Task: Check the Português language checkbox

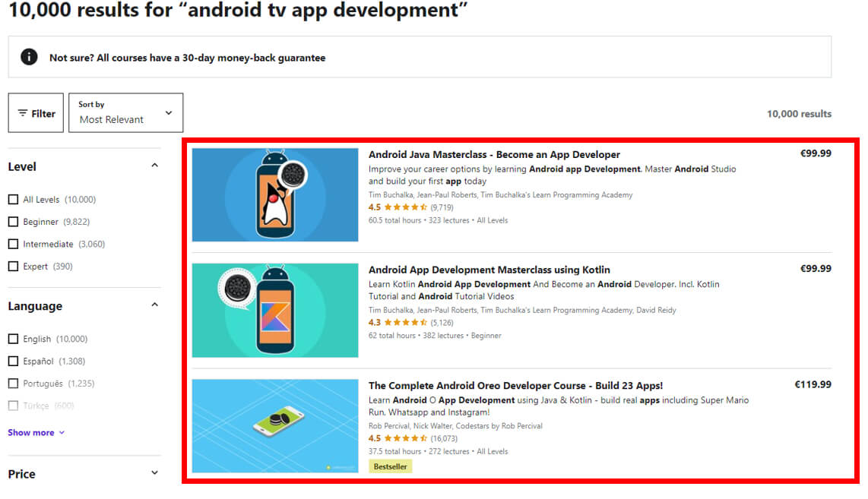Action: click(x=13, y=384)
